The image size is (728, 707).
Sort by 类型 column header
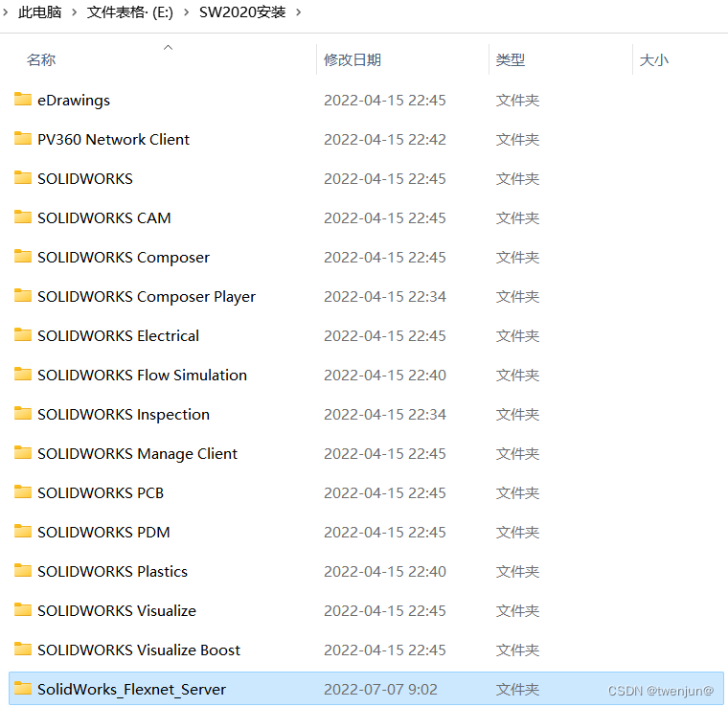(x=511, y=59)
